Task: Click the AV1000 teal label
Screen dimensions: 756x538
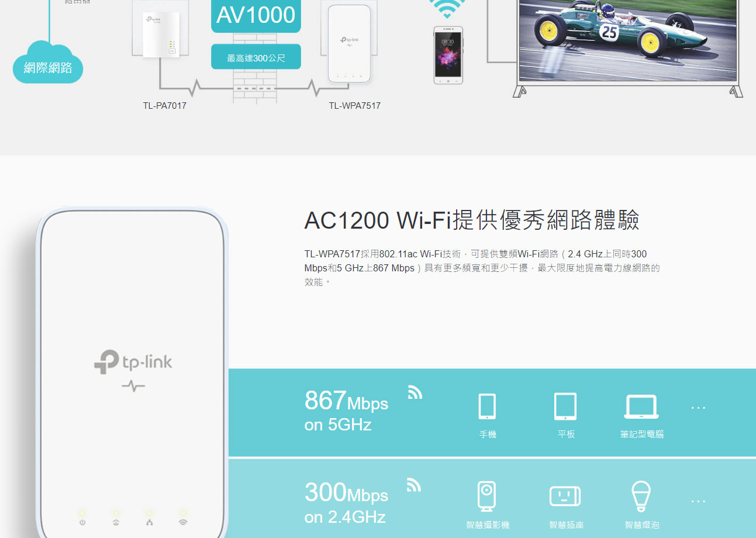Action: 256,15
